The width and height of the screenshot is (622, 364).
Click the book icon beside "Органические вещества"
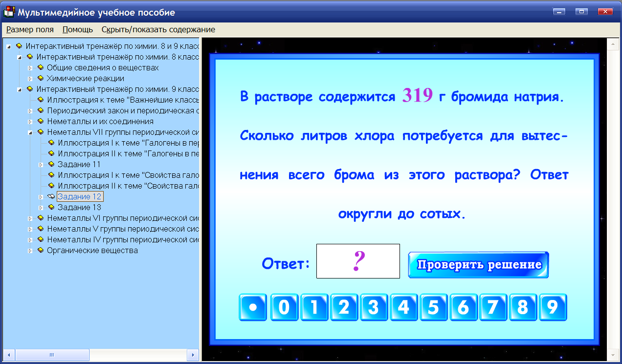(40, 249)
